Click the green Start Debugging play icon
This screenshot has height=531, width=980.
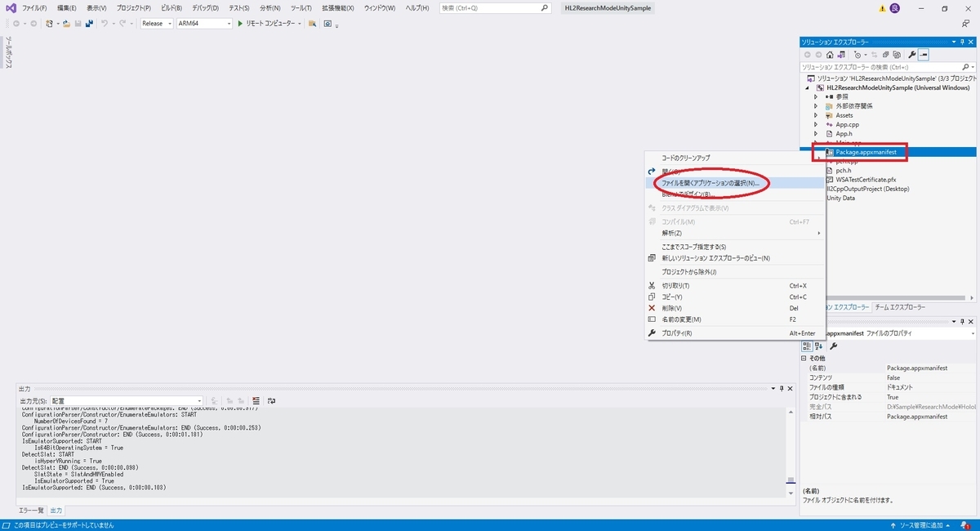click(x=240, y=24)
